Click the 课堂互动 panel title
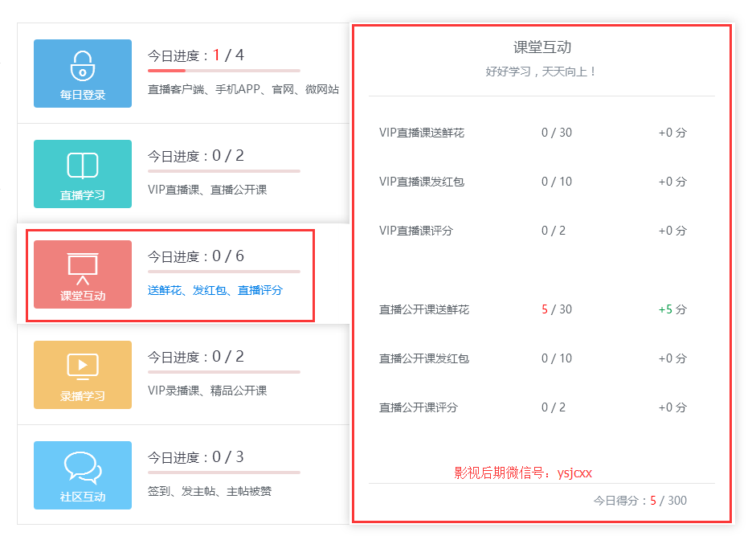Viewport: 756px width, 536px height. tap(542, 47)
